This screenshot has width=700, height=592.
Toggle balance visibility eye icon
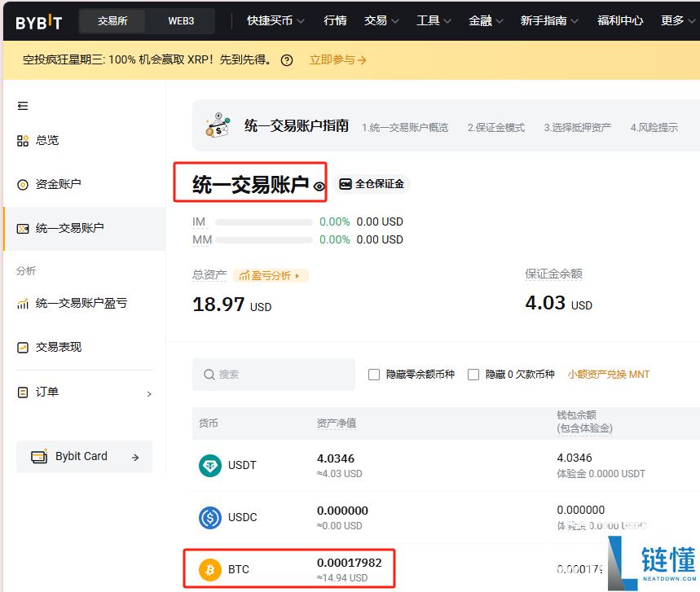(x=319, y=186)
